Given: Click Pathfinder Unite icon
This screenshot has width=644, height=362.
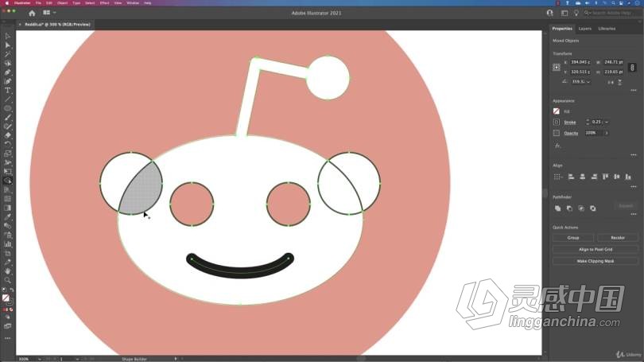Looking at the screenshot, I should 558,208.
